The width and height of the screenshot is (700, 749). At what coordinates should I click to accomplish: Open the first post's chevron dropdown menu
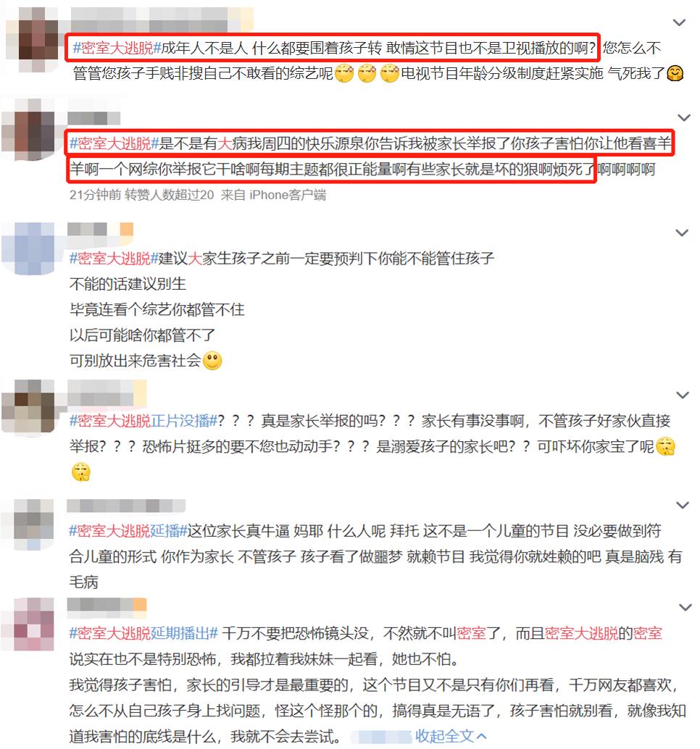pyautogui.click(x=679, y=22)
